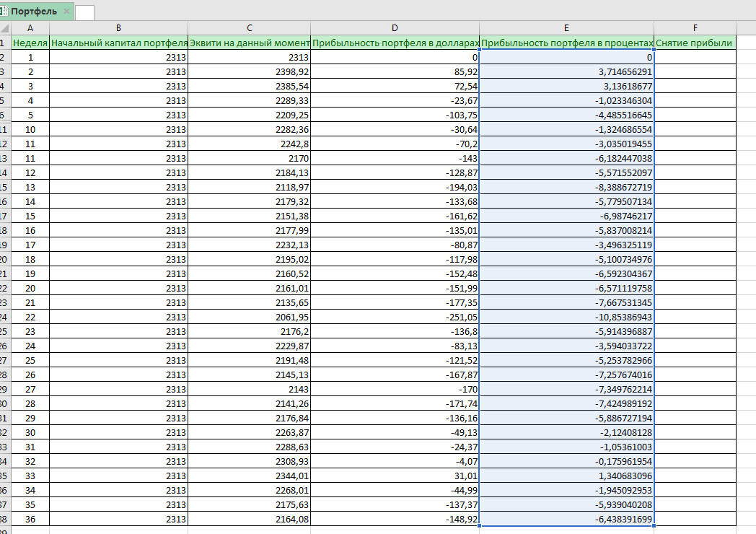Click the Неделя header cell

point(30,43)
